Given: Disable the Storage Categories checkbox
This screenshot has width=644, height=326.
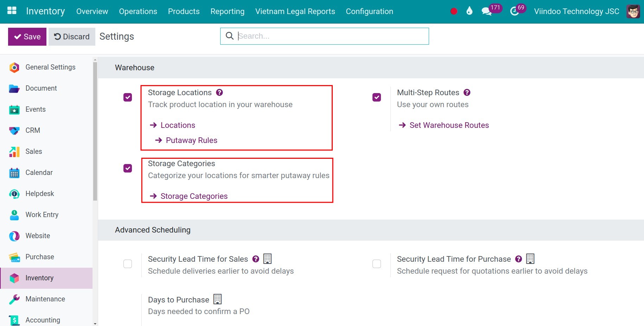Looking at the screenshot, I should click(128, 168).
